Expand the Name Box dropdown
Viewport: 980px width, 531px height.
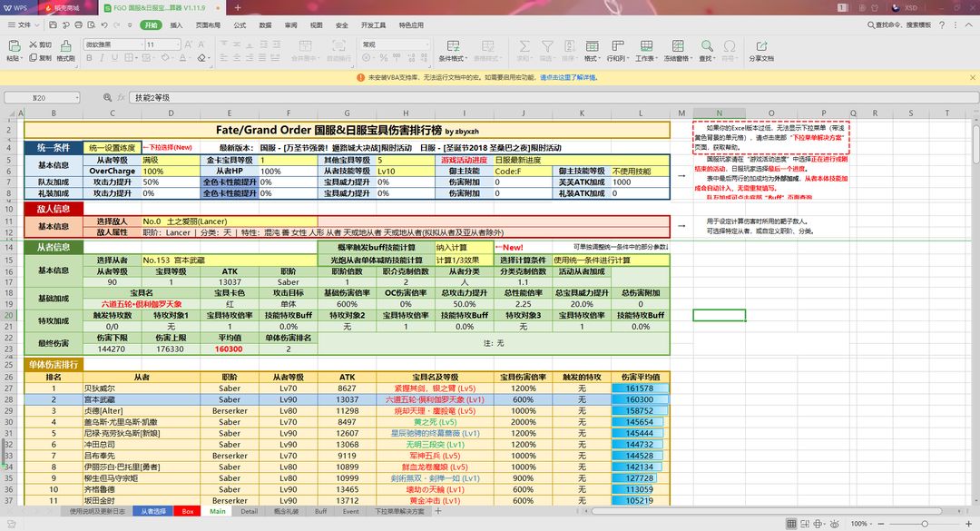77,97
